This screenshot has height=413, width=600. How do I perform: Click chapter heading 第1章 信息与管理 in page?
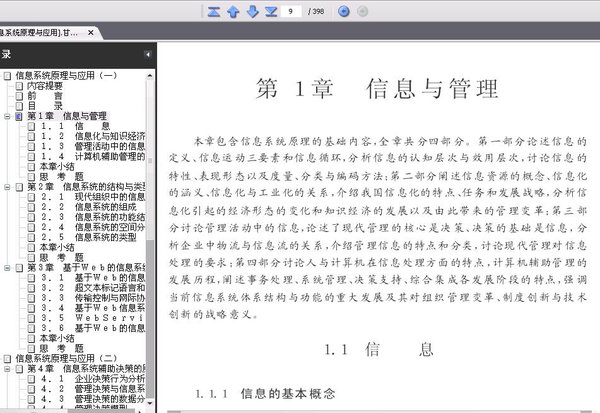pos(377,89)
